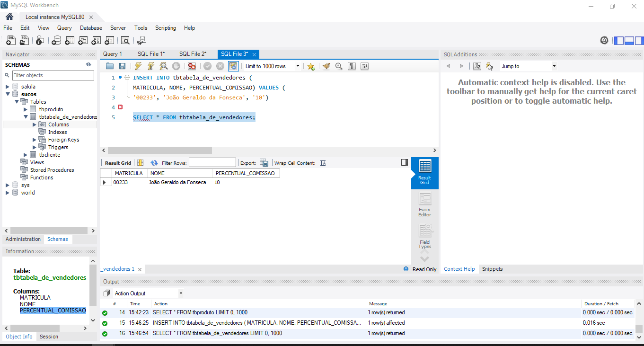644x346 pixels.
Task: Expand the sakila schema
Action: tap(8, 87)
